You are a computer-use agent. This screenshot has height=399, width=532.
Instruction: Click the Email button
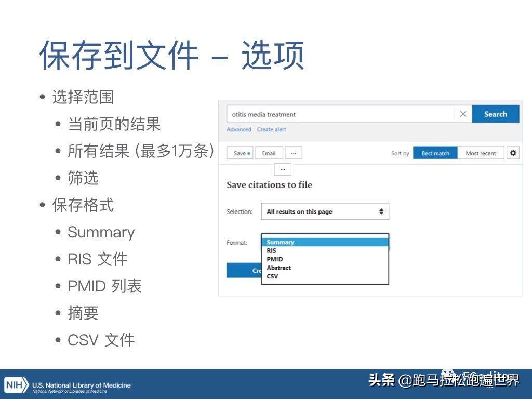click(269, 152)
